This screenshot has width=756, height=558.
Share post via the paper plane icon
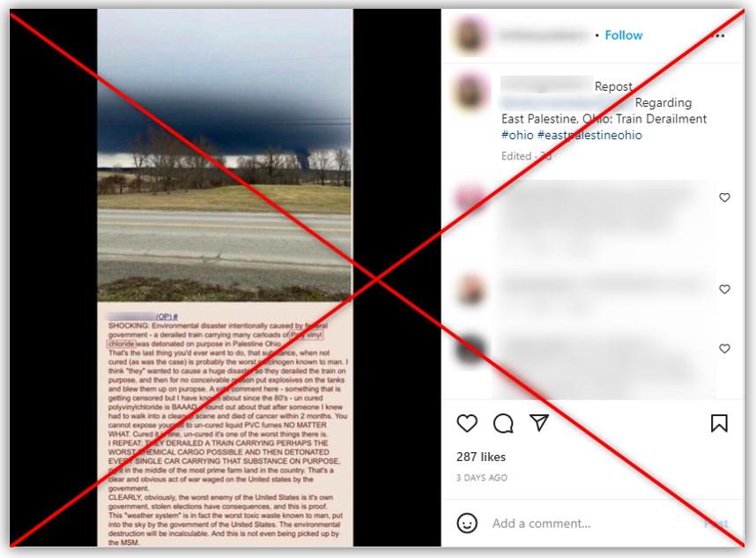tap(539, 422)
